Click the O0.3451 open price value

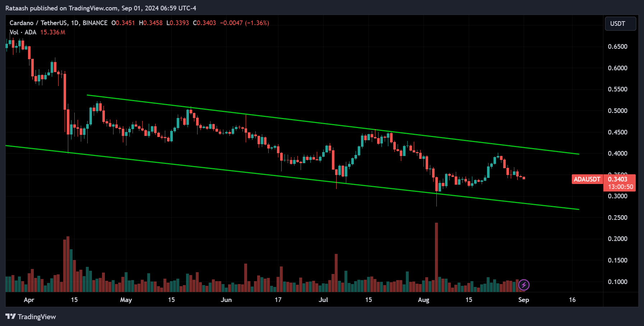(123, 23)
